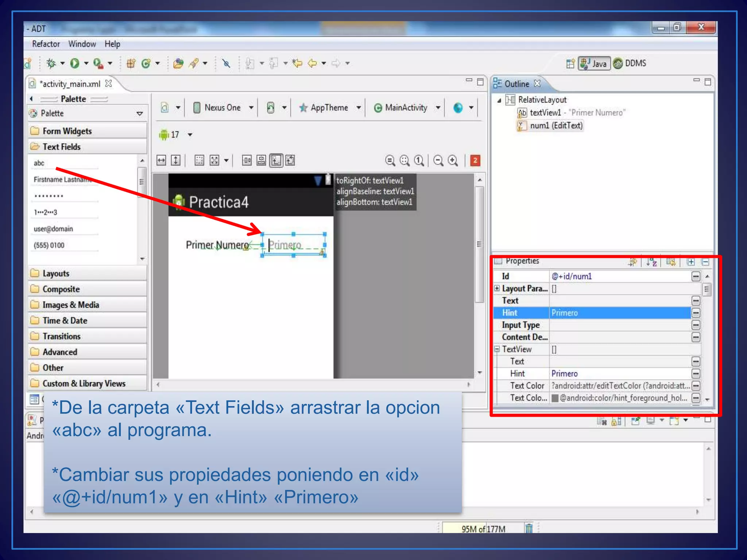Open ellipsis button for Input Type

696,325
